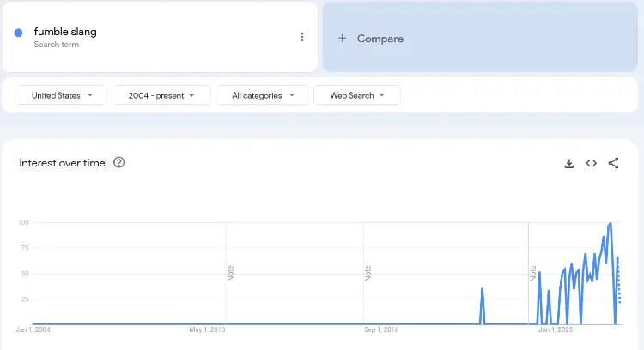Click the Note marker nearest Jan 2023
The width and height of the screenshot is (644, 350).
tap(532, 273)
